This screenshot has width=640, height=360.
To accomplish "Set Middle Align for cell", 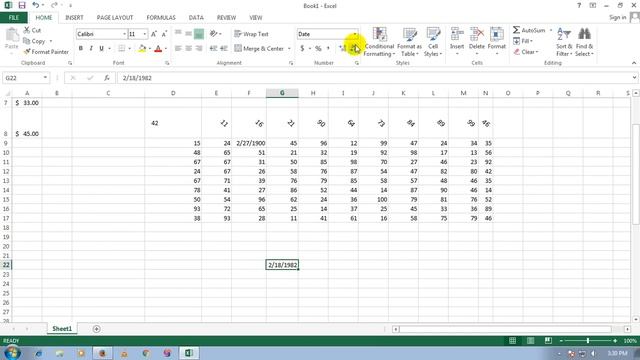I will [x=189, y=33].
